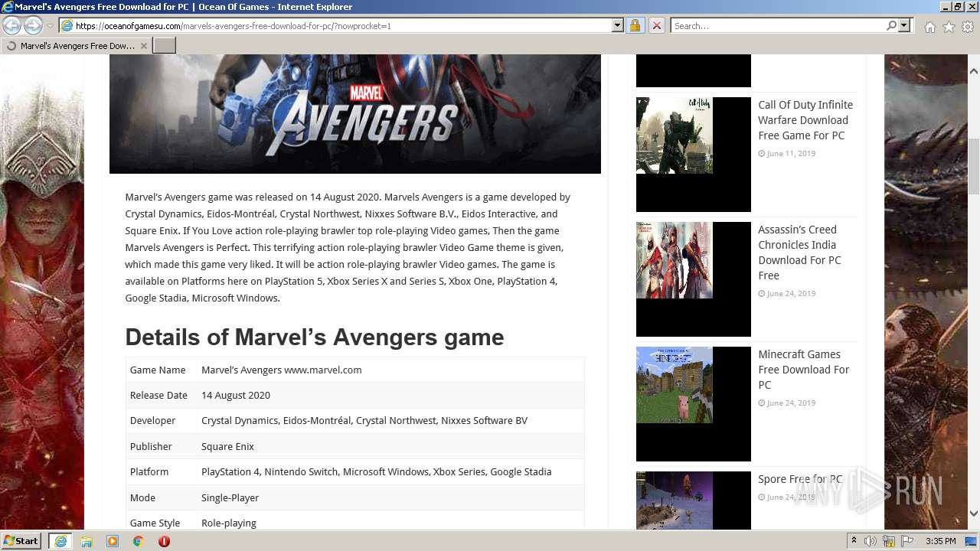This screenshot has height=551, width=980.
Task: Click the page scrollbar up arrow
Action: pyautogui.click(x=973, y=71)
